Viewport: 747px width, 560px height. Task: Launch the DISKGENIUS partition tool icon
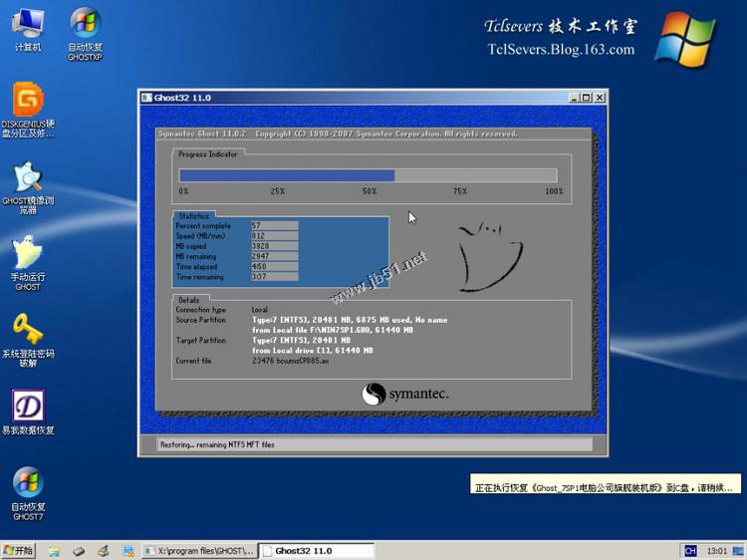pyautogui.click(x=28, y=110)
